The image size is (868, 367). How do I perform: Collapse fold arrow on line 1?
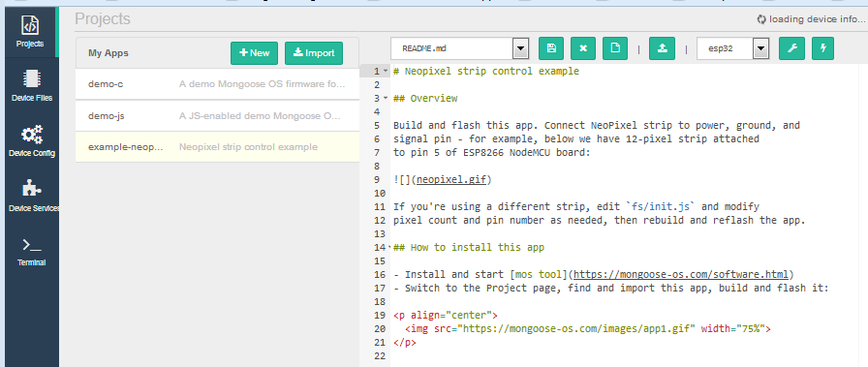386,71
